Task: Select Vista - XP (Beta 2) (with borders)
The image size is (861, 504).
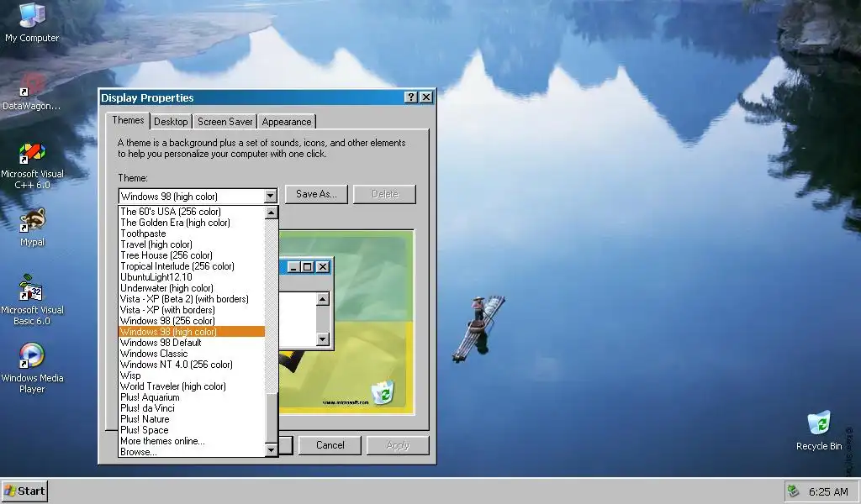Action: click(192, 299)
